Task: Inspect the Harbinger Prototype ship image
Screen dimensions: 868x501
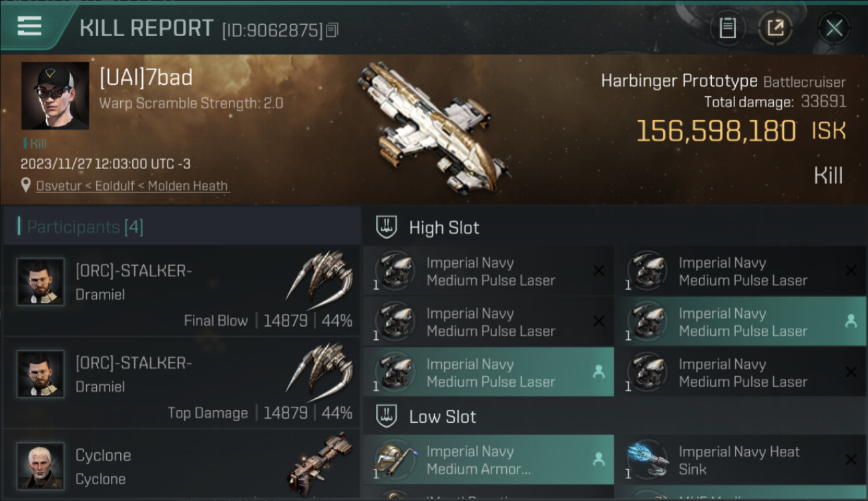Action: 433,128
